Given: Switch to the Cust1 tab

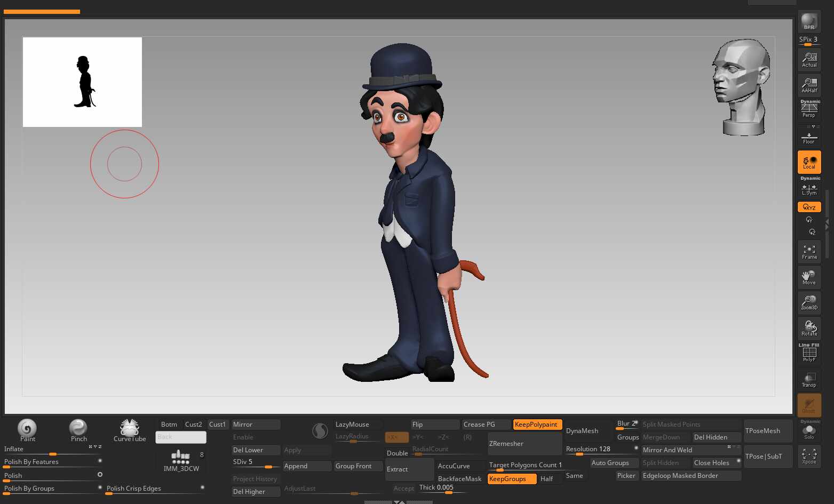Looking at the screenshot, I should click(218, 425).
